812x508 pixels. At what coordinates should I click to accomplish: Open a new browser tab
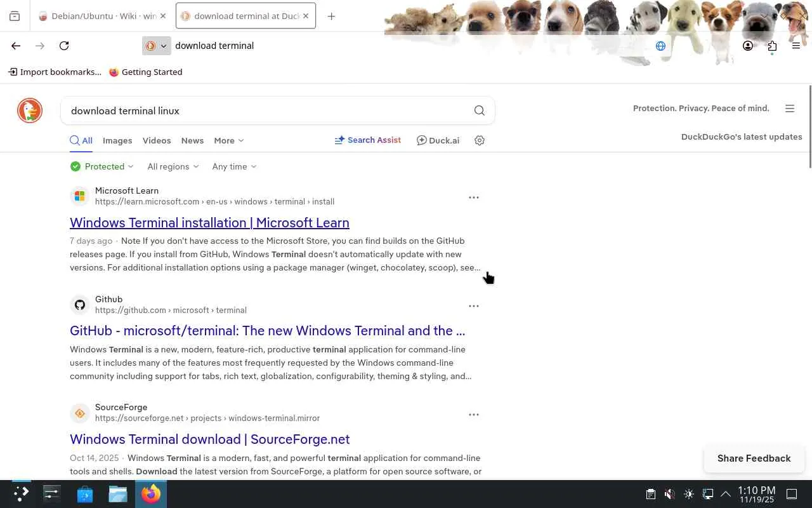(331, 17)
